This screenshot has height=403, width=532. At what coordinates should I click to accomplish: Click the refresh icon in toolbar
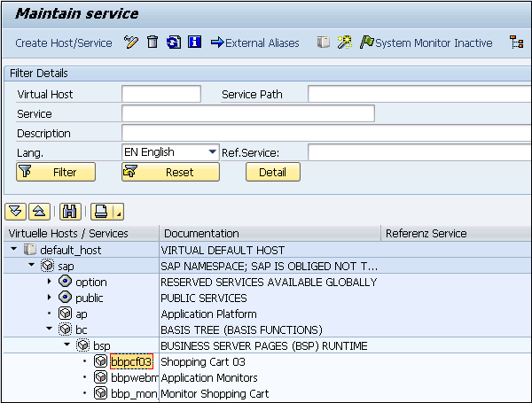point(174,43)
